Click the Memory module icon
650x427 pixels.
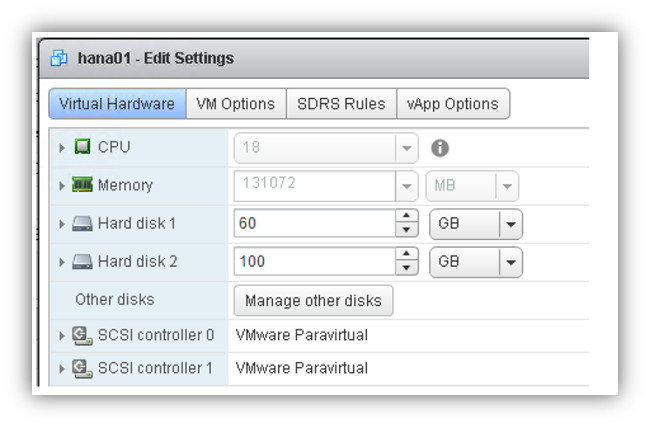83,185
